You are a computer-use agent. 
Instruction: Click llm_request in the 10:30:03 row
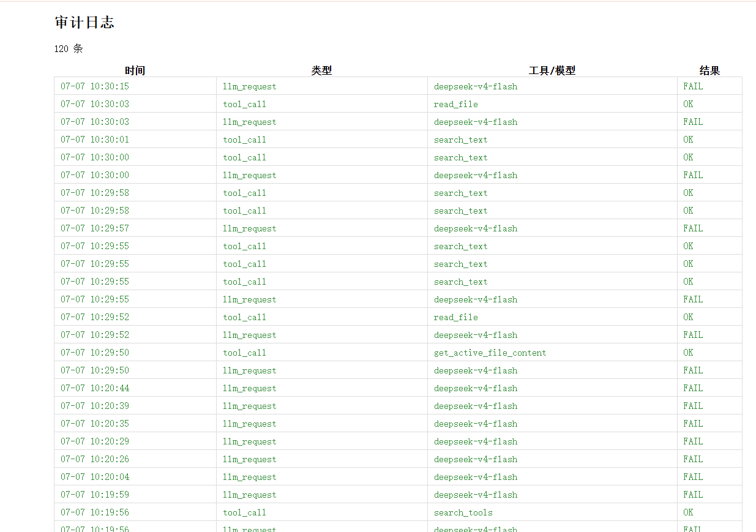click(x=250, y=122)
